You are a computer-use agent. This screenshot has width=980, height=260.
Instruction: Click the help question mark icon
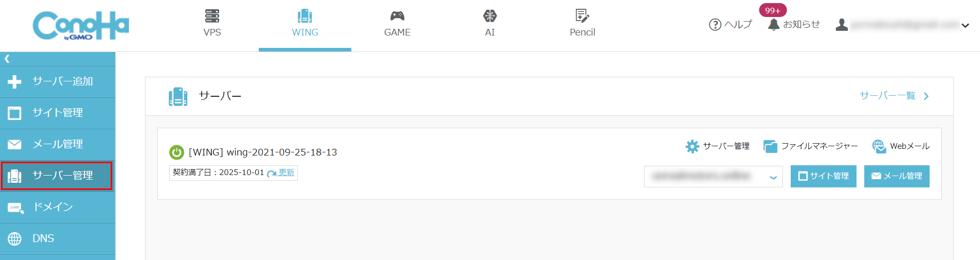tap(715, 25)
